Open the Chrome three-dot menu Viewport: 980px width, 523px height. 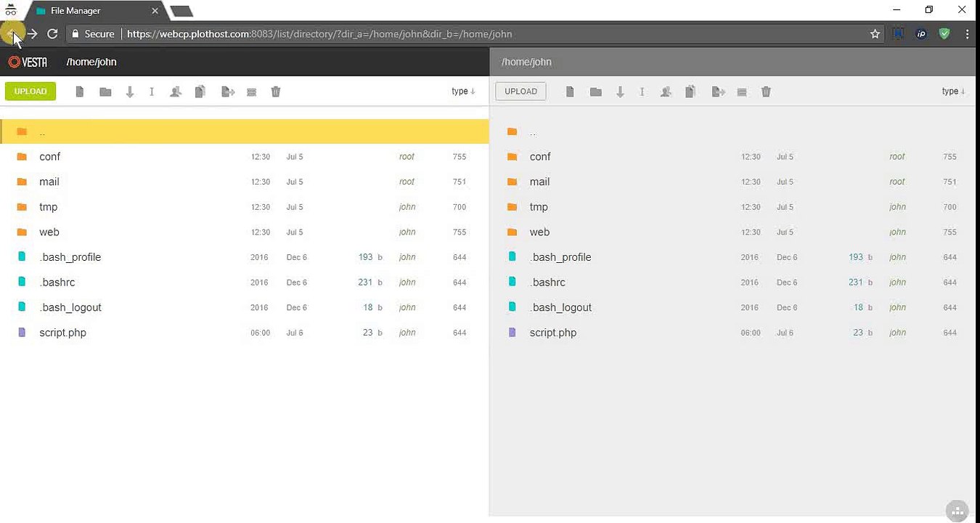pos(967,33)
